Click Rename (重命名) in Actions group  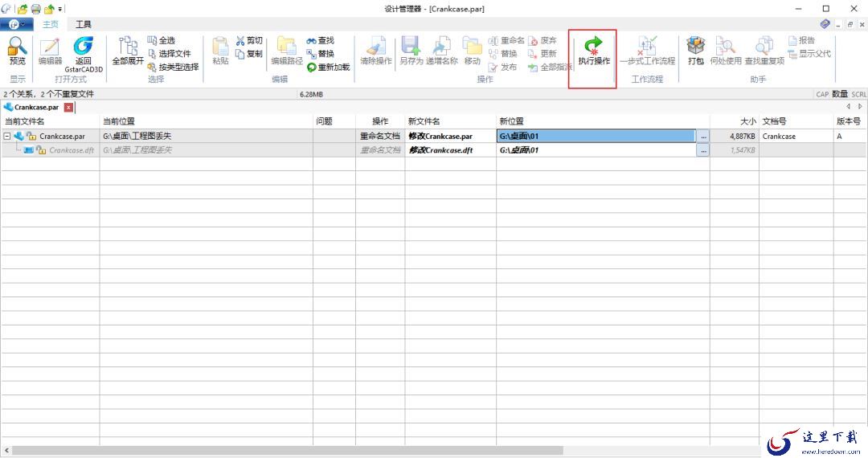(x=506, y=40)
